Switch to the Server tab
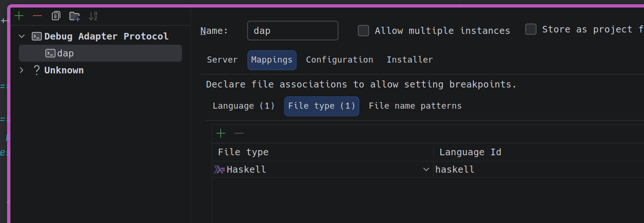The width and height of the screenshot is (644, 223). (223, 60)
